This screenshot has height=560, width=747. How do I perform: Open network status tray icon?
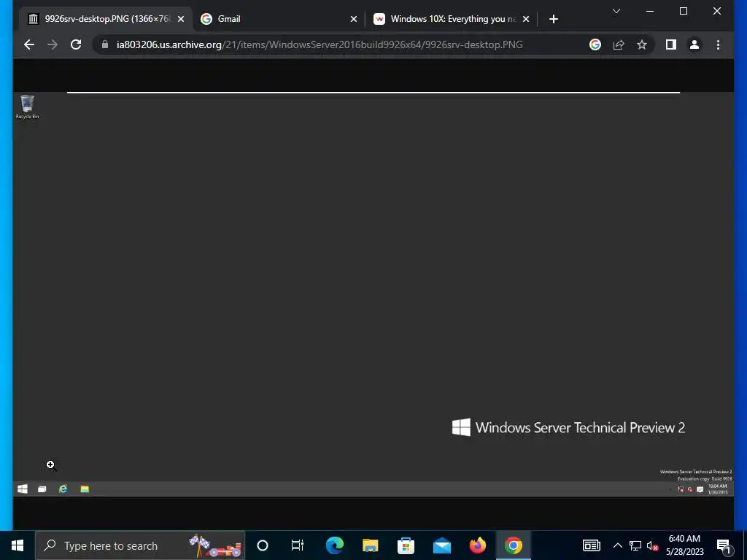click(x=635, y=545)
